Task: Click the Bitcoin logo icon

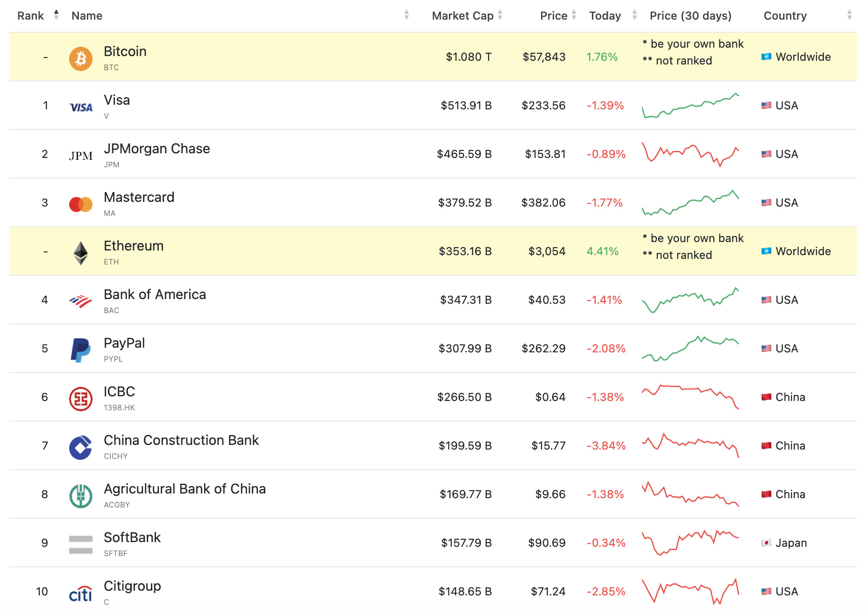Action: point(81,58)
